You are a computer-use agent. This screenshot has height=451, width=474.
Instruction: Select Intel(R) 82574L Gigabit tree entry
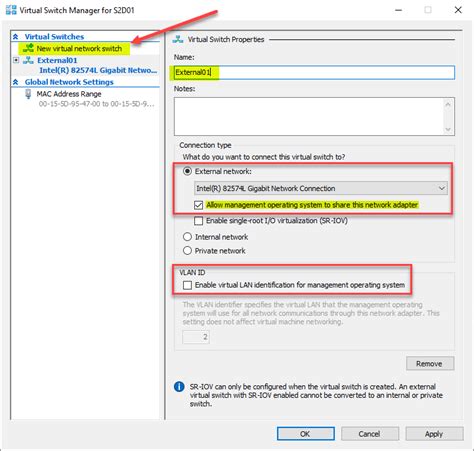tap(98, 70)
